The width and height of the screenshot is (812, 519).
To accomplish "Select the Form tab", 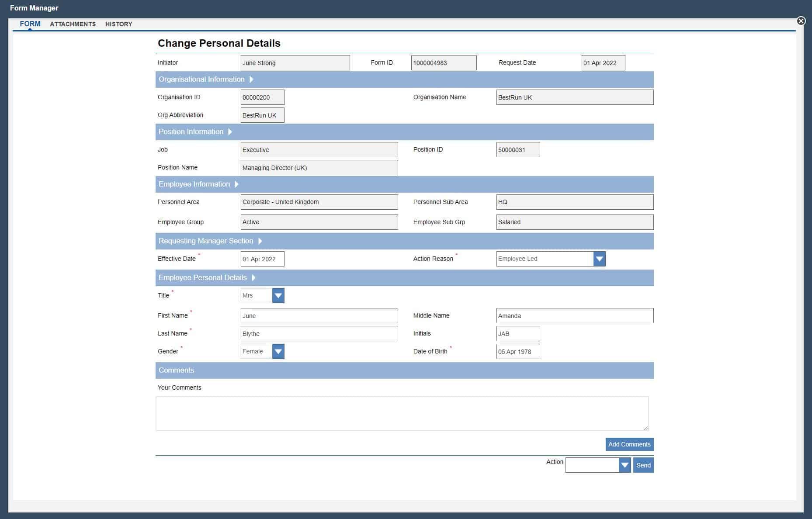I will [x=30, y=24].
